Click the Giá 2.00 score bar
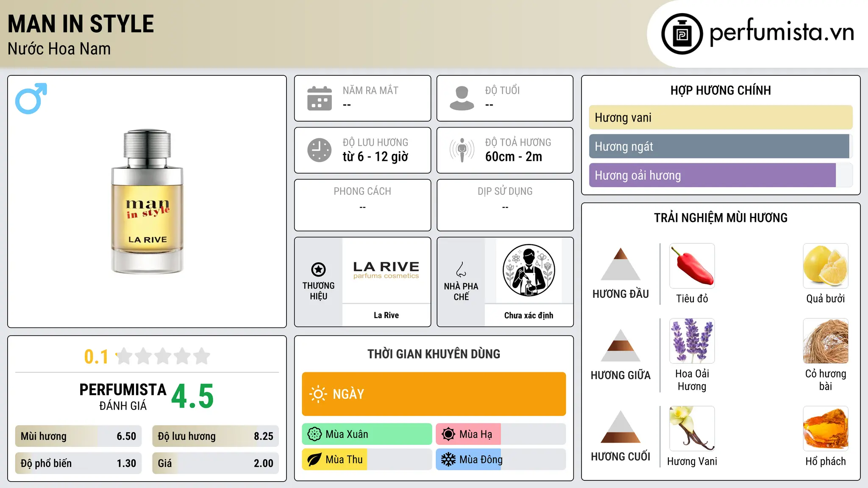The height and width of the screenshot is (488, 868). click(216, 463)
